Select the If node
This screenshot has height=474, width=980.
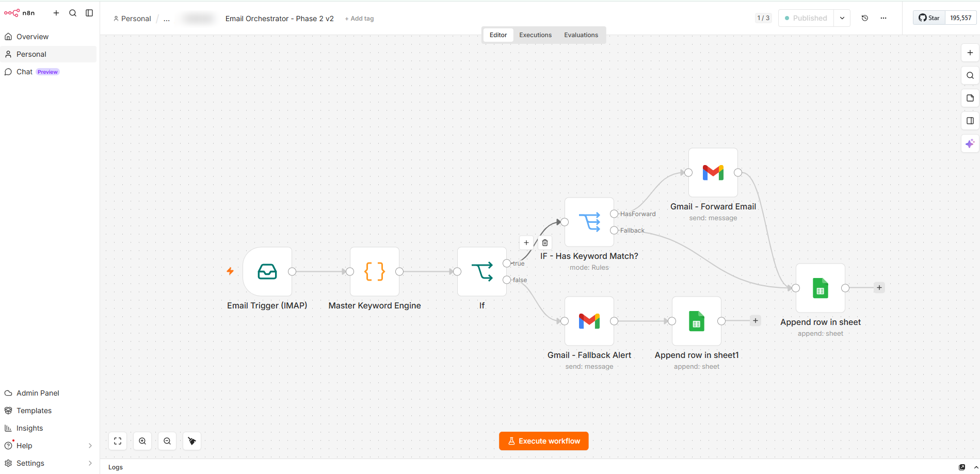pos(482,271)
